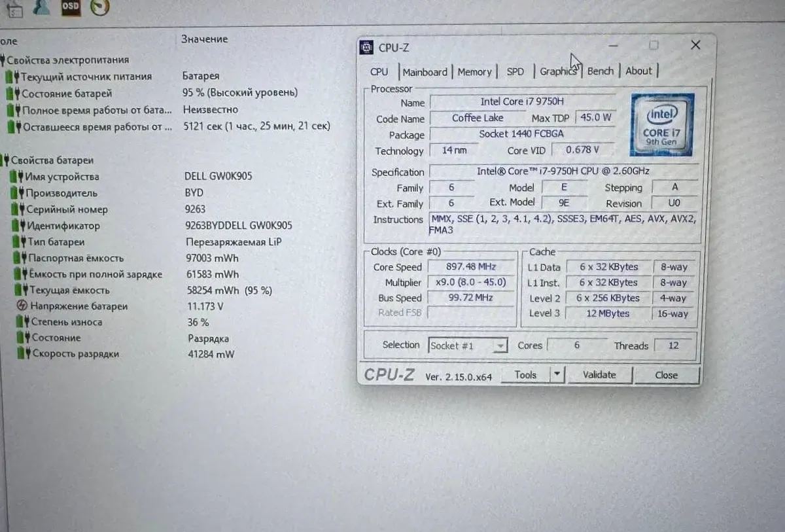Click the OSD toolbar icon
Screen dimensions: 785x532
coord(71,7)
